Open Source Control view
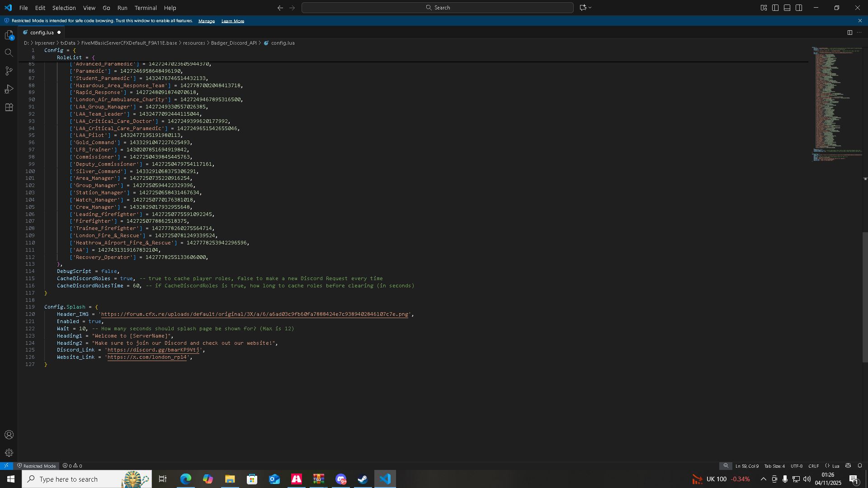Image resolution: width=868 pixels, height=488 pixels. coord(9,71)
